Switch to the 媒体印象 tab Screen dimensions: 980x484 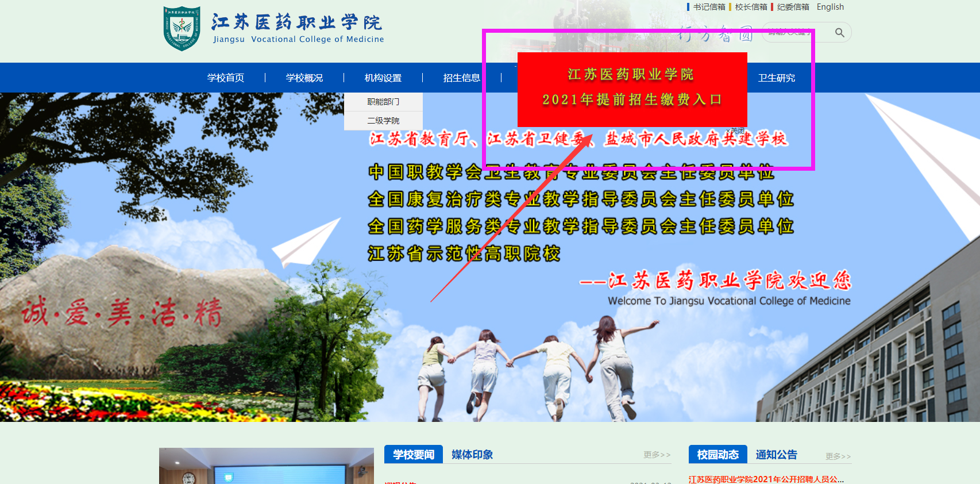point(472,455)
